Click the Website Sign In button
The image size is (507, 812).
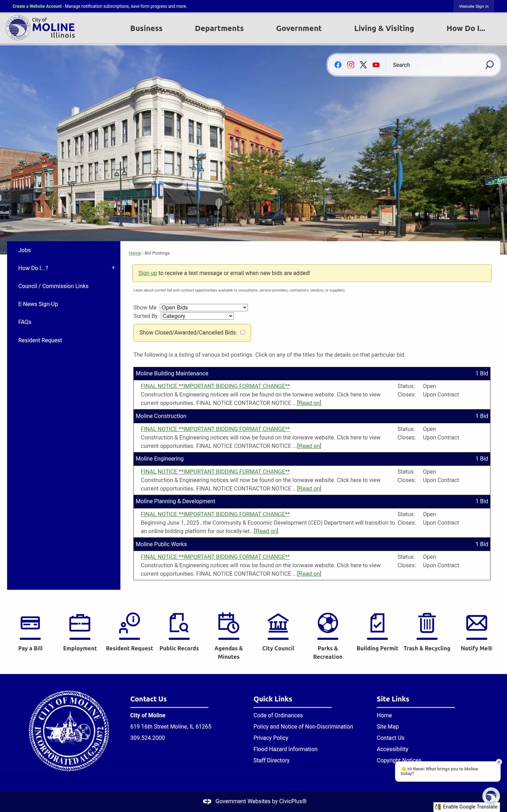[474, 6]
